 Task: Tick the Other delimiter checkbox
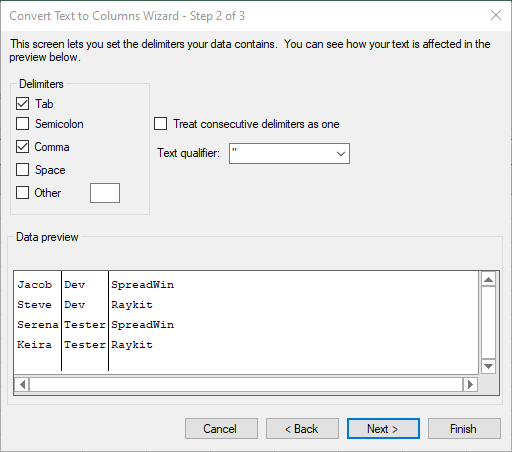(x=22, y=193)
